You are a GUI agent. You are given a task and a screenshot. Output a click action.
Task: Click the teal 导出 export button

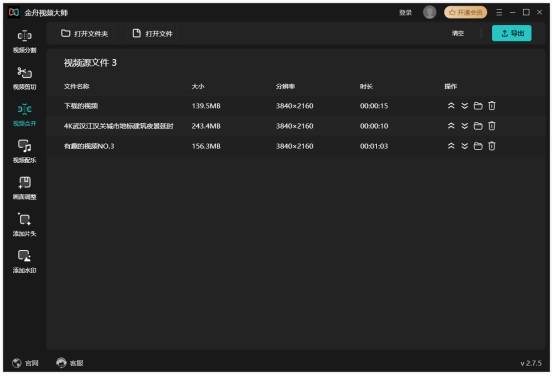(x=511, y=33)
